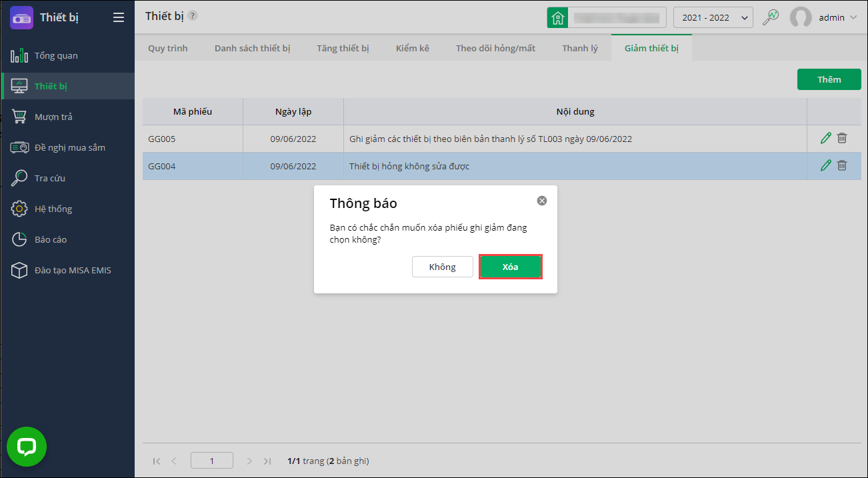Go to the previous page
Image resolution: width=868 pixels, height=478 pixels.
click(174, 461)
